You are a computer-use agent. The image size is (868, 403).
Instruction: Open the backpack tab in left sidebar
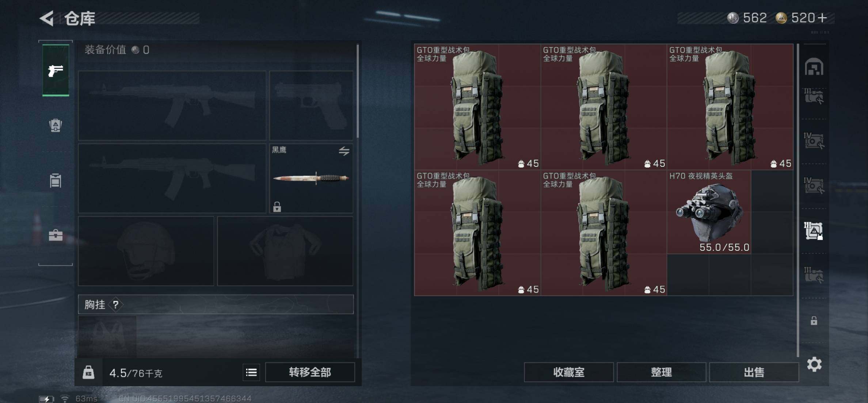coord(56,125)
